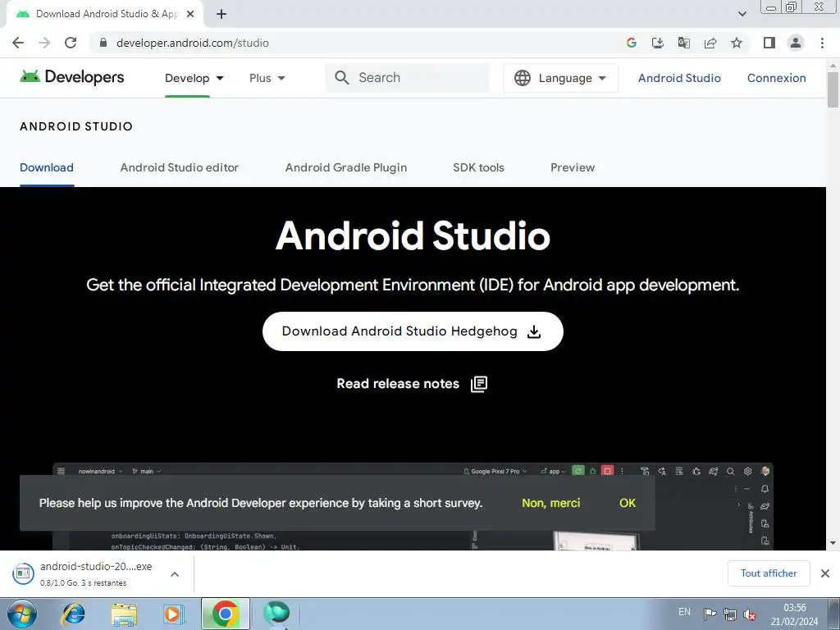Expand the Develop menu

pos(194,78)
